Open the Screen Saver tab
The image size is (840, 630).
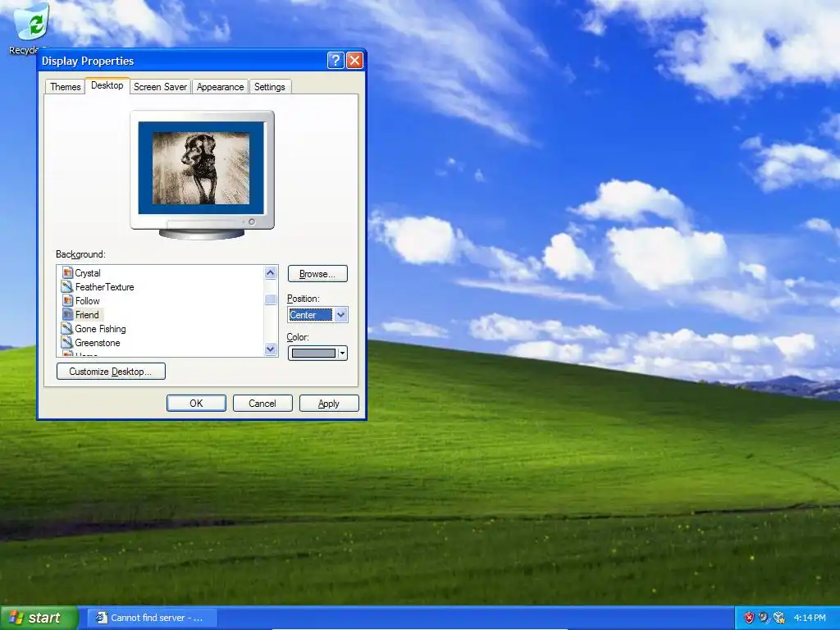[x=160, y=87]
